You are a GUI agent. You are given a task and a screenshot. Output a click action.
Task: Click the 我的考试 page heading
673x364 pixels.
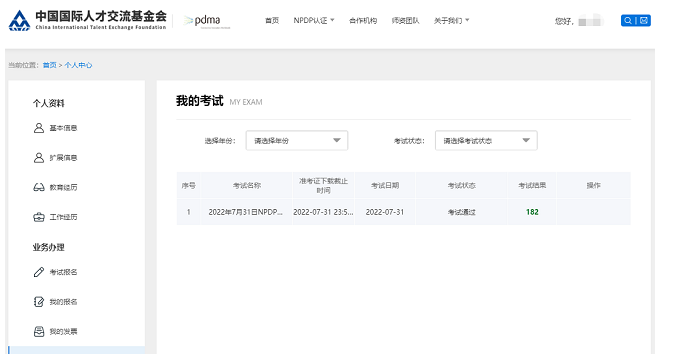click(200, 101)
